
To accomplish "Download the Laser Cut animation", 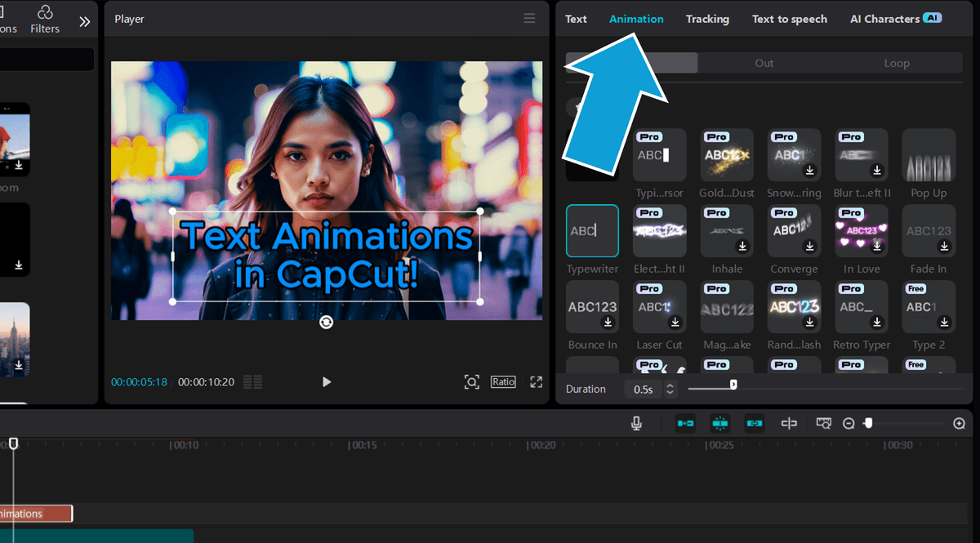I will pos(676,323).
